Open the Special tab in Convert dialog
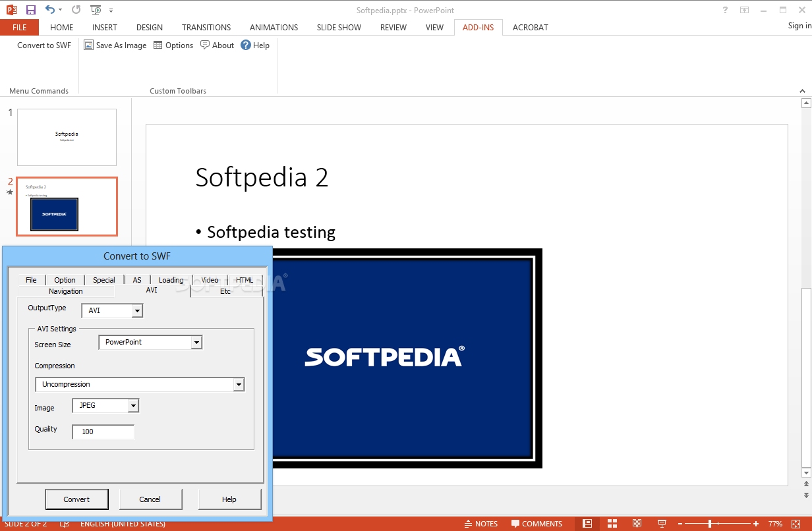This screenshot has width=812, height=531. 104,280
